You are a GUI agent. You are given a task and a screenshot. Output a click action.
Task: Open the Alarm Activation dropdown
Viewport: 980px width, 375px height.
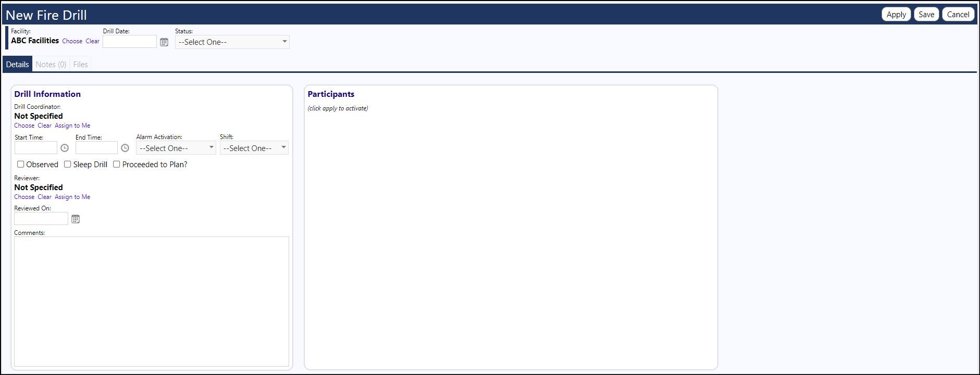(x=176, y=148)
